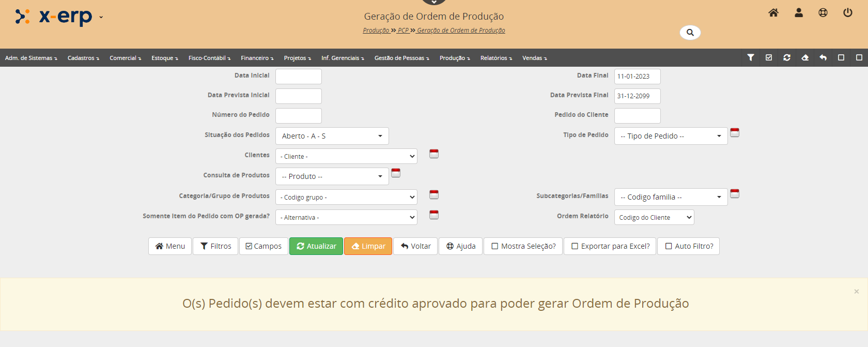The image size is (868, 347).
Task: Open the Clientes dropdown list
Action: [346, 156]
